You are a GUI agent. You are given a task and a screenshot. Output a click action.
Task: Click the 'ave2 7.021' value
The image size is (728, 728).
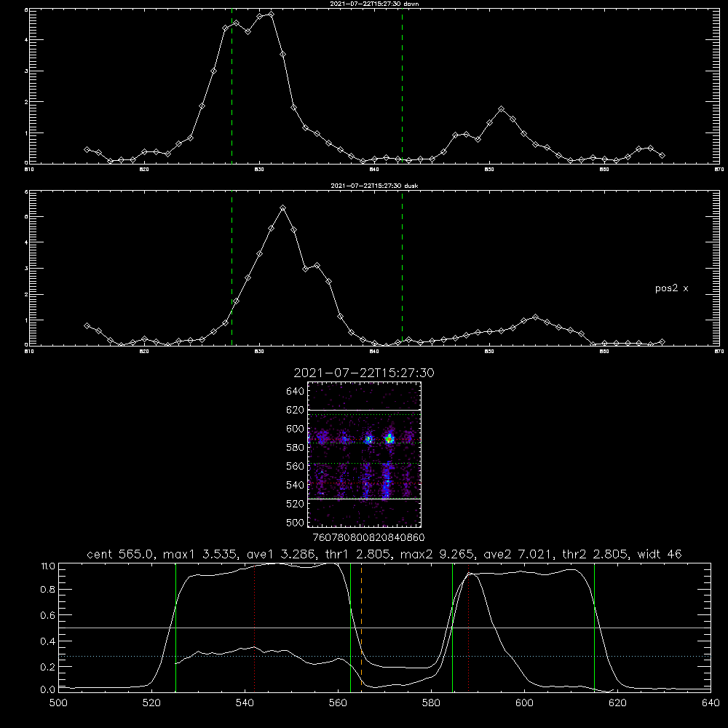[x=518, y=554]
